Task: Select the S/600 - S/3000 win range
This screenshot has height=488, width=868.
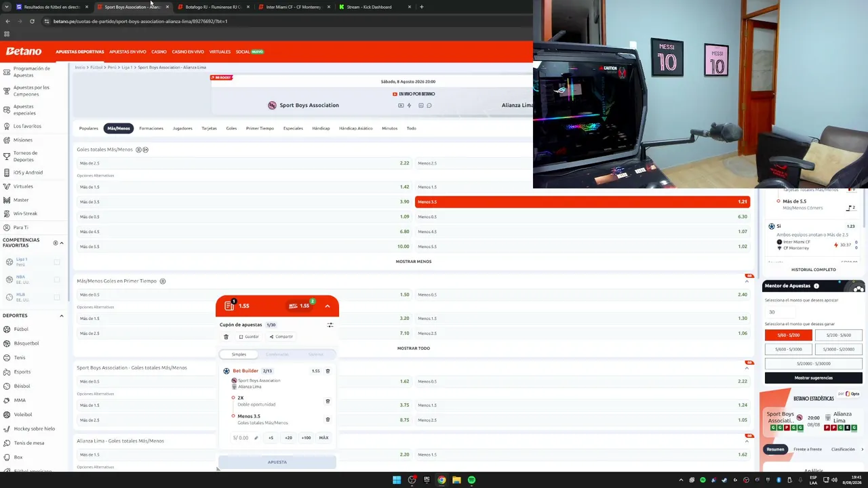Action: [789, 349]
